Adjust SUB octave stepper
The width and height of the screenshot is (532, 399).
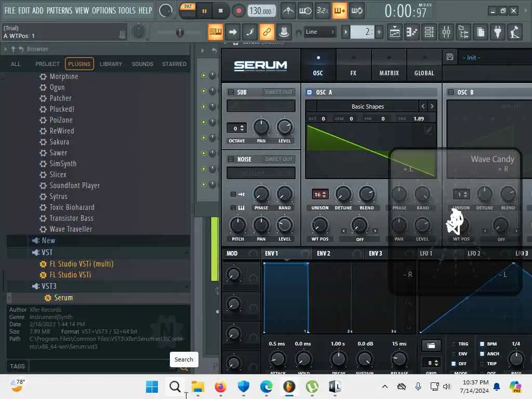coord(242,128)
